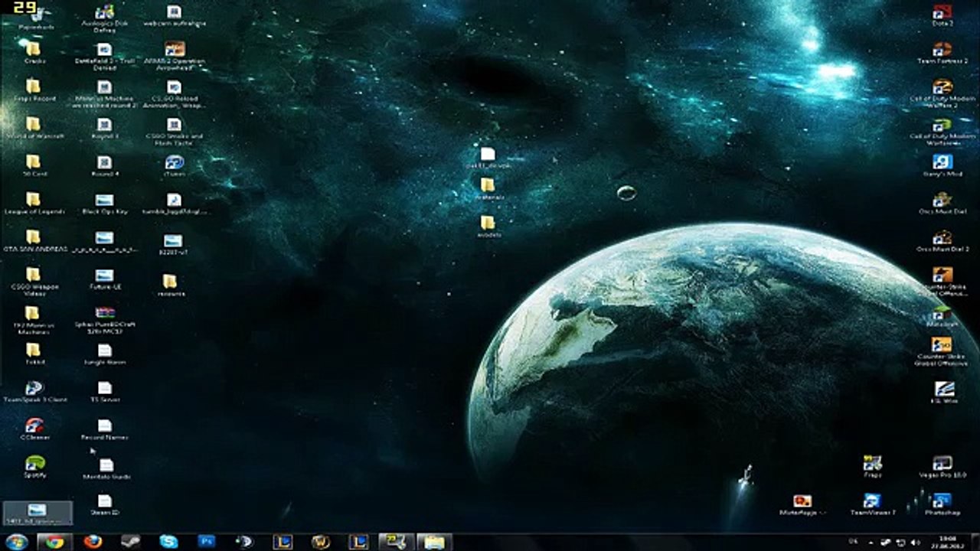
Task: Select the Future-UE image file
Action: (x=104, y=279)
